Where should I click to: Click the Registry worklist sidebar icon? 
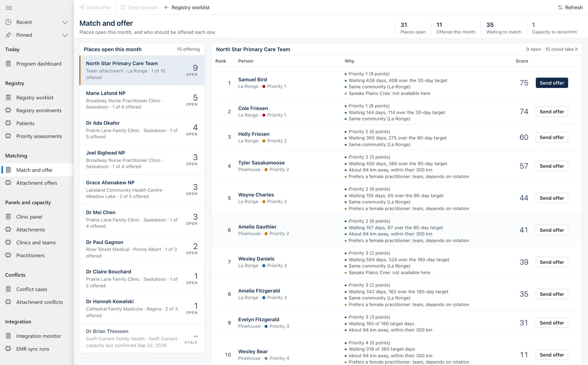pos(8,98)
